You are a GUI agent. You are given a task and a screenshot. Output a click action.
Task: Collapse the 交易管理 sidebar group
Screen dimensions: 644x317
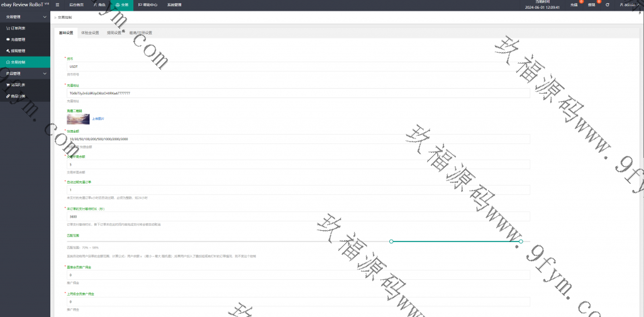(25, 17)
